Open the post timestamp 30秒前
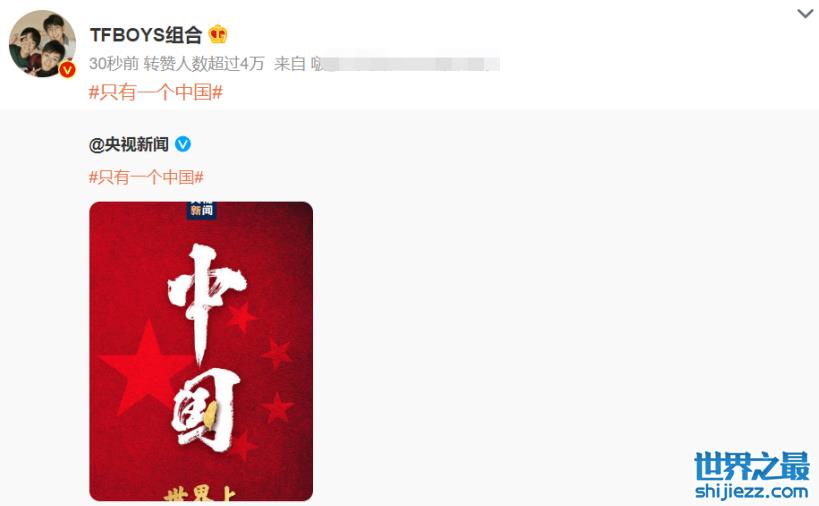This screenshot has width=819, height=506. 114,64
